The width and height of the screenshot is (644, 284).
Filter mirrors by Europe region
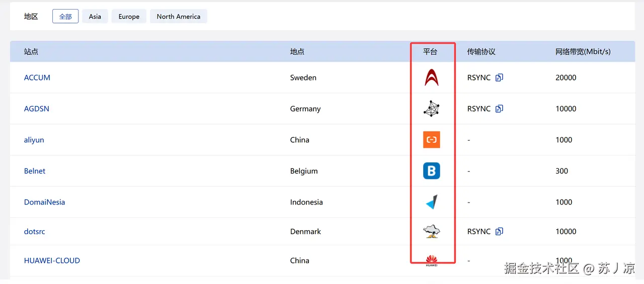[129, 17]
